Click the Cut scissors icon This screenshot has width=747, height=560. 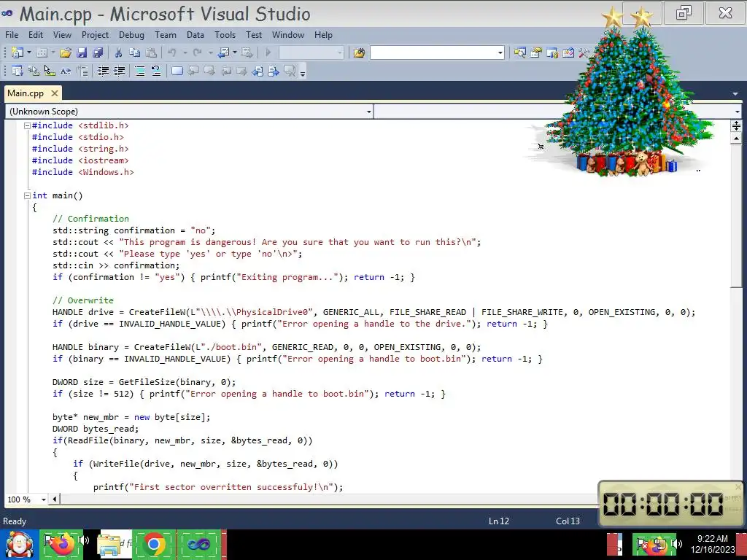click(x=119, y=52)
